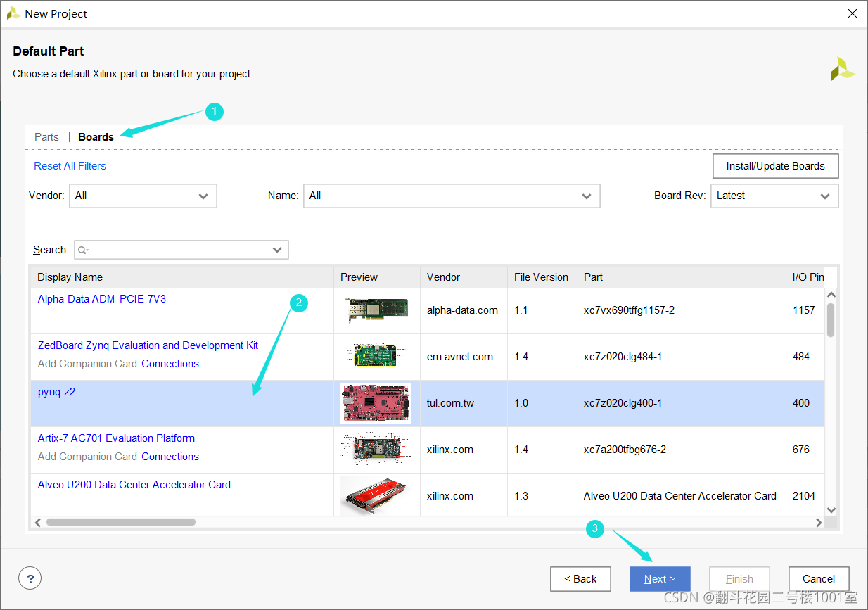Go back with the Back button

click(580, 579)
